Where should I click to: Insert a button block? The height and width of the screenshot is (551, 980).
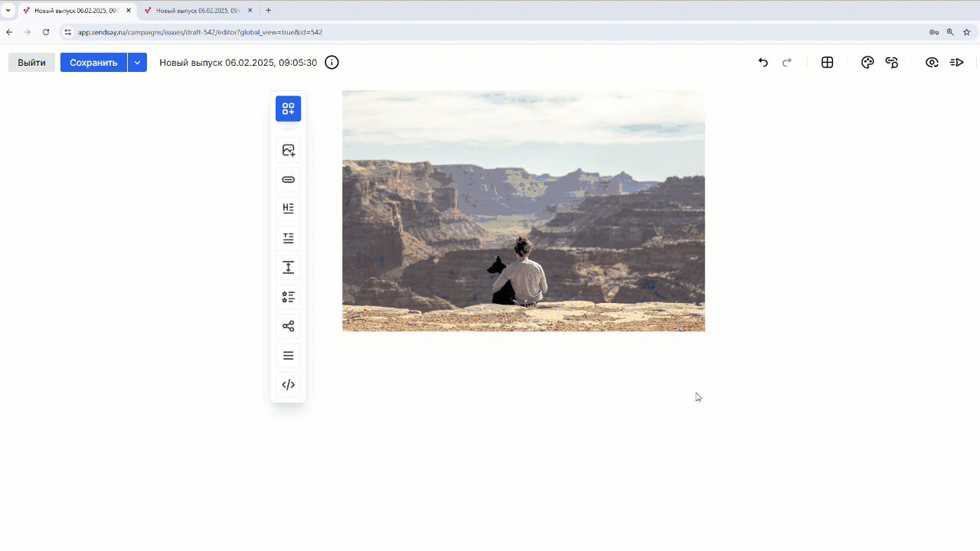(289, 179)
